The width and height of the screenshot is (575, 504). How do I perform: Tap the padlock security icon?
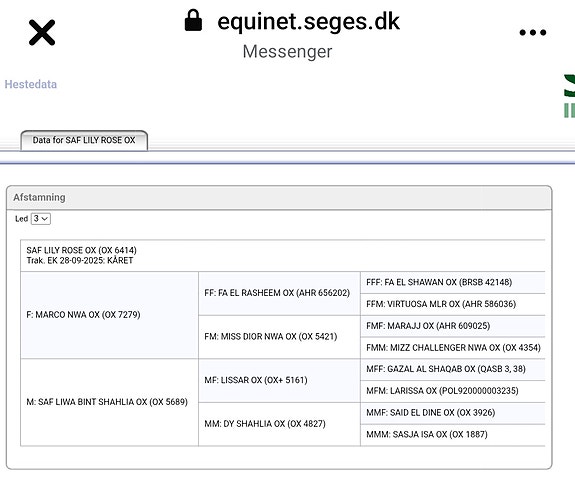193,21
